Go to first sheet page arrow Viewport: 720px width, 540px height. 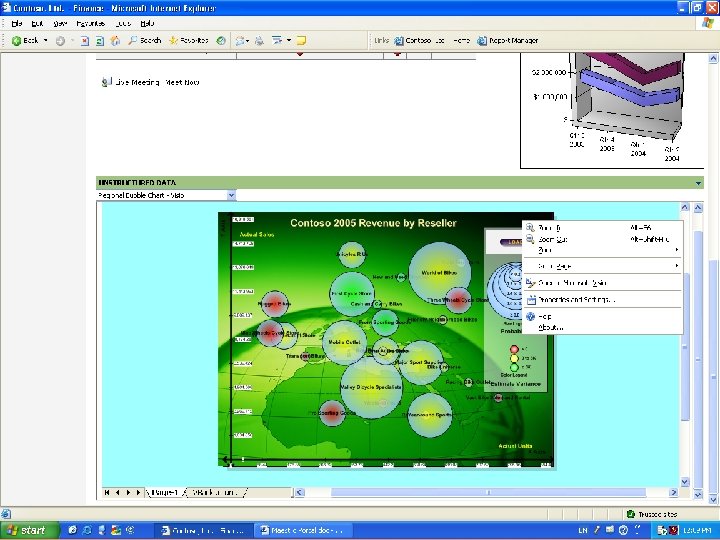pyautogui.click(x=107, y=492)
